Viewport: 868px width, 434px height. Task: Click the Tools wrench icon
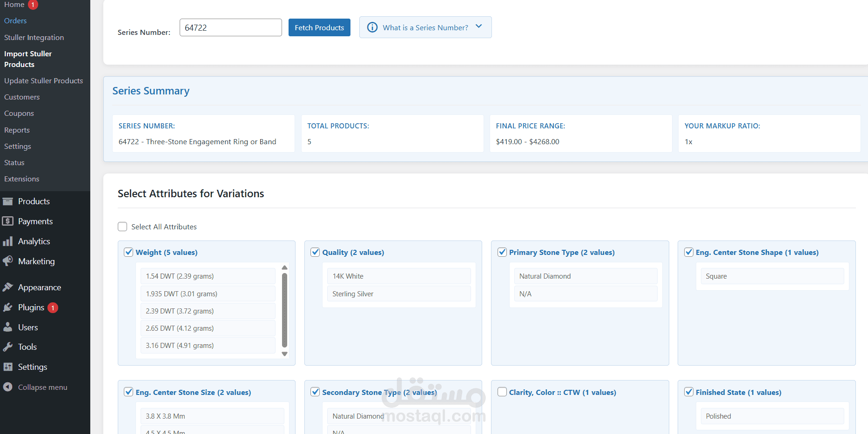[x=8, y=347]
